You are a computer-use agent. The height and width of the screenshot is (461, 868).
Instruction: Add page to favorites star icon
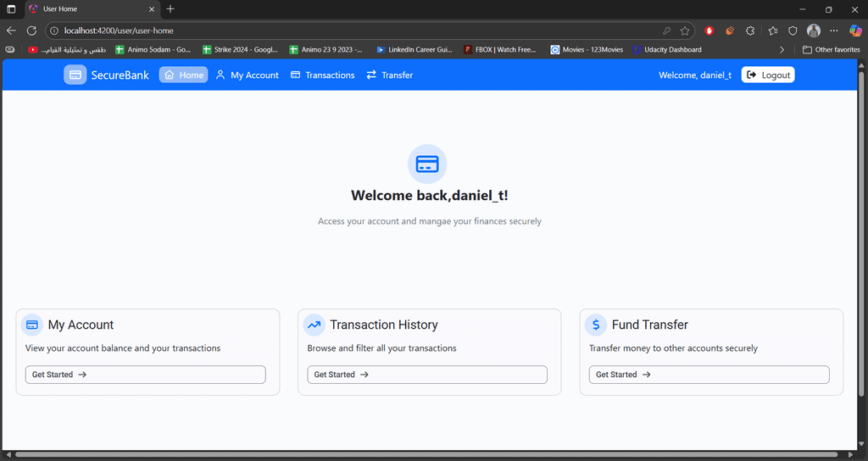pos(685,31)
